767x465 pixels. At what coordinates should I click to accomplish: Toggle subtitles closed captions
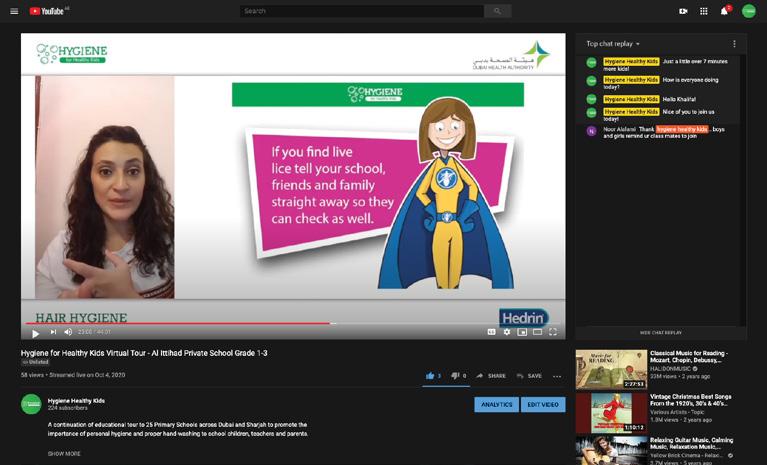coord(492,332)
